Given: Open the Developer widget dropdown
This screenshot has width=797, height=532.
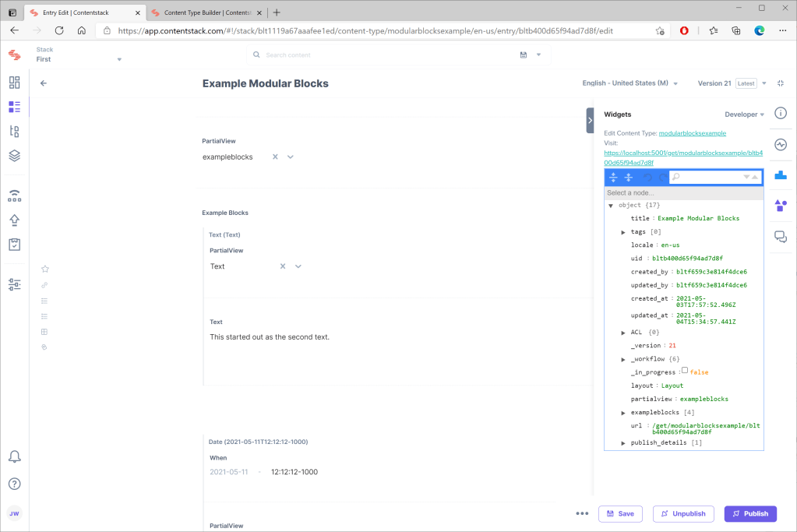Looking at the screenshot, I should (x=744, y=115).
